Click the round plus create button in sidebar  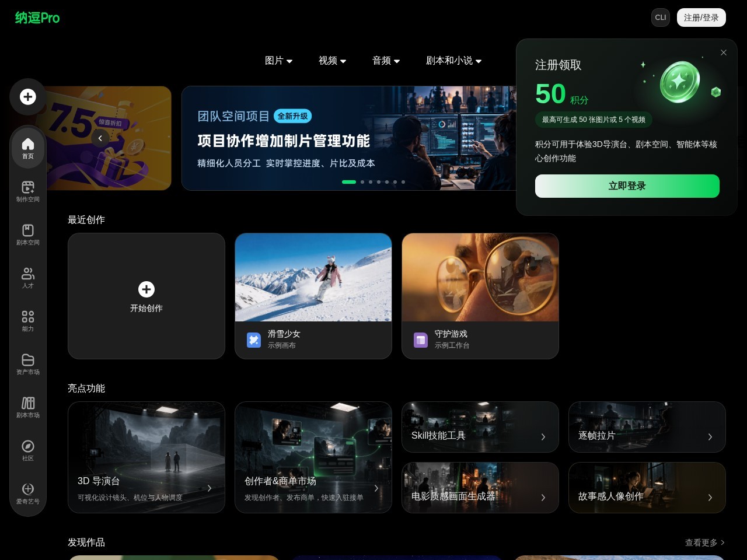[x=28, y=97]
